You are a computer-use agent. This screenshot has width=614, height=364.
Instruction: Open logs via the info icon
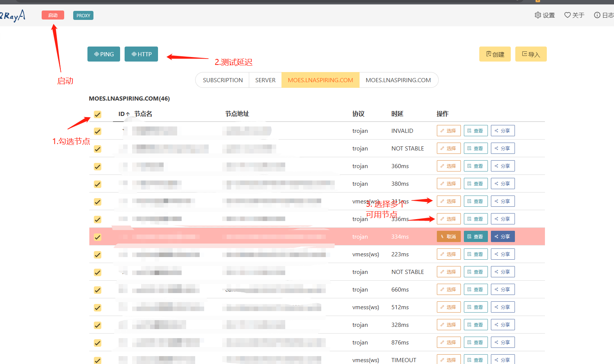coord(597,15)
